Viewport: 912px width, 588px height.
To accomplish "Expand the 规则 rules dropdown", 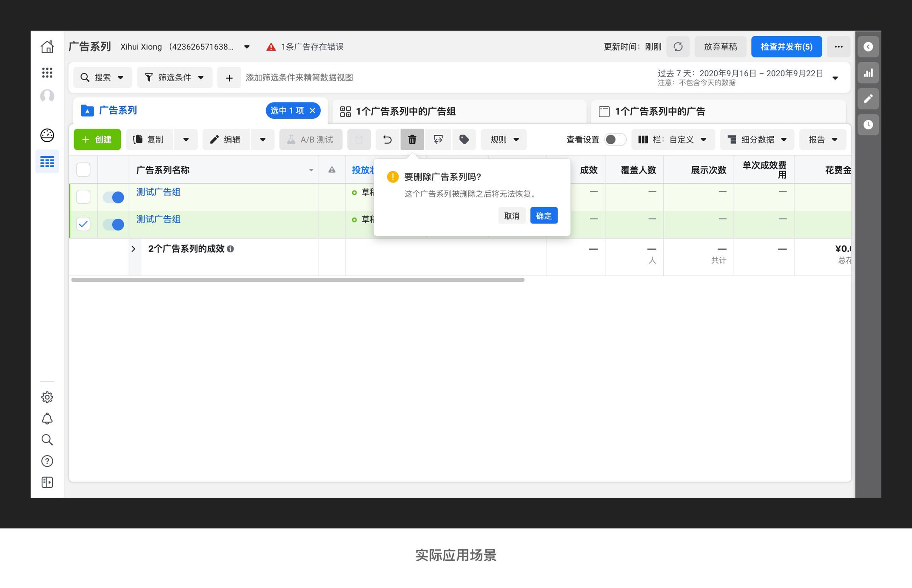I will (x=504, y=140).
